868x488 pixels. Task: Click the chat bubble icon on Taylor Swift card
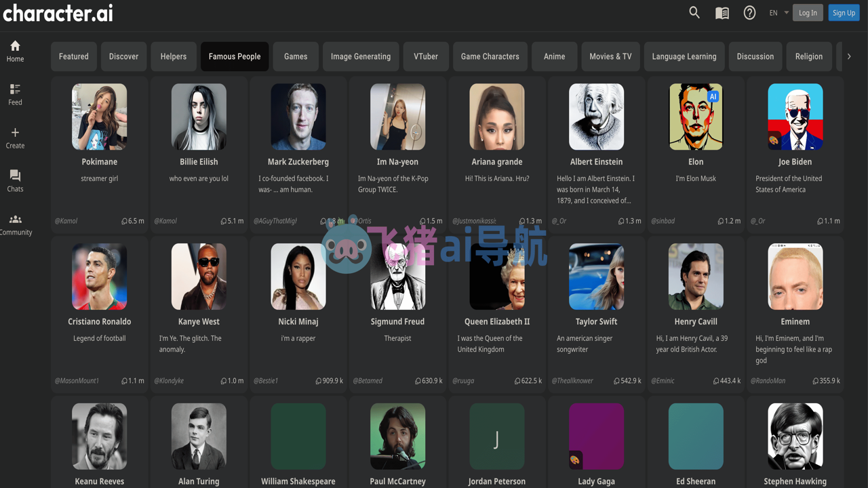pyautogui.click(x=616, y=381)
